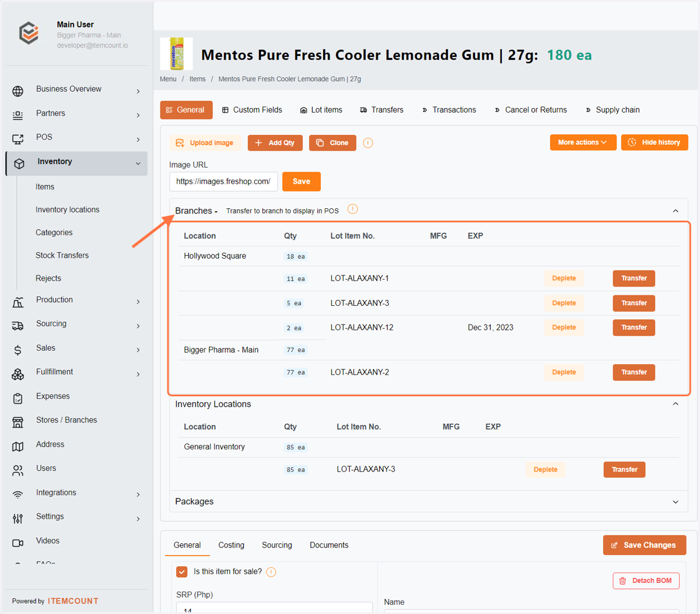Click the Business Overview globe icon
This screenshot has height=614, width=700.
pyautogui.click(x=18, y=91)
